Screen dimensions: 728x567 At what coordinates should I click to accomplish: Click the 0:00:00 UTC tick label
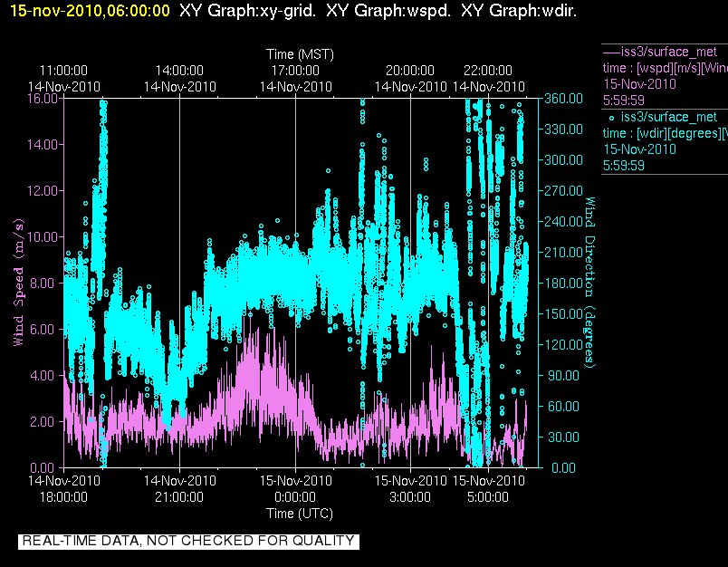click(295, 497)
